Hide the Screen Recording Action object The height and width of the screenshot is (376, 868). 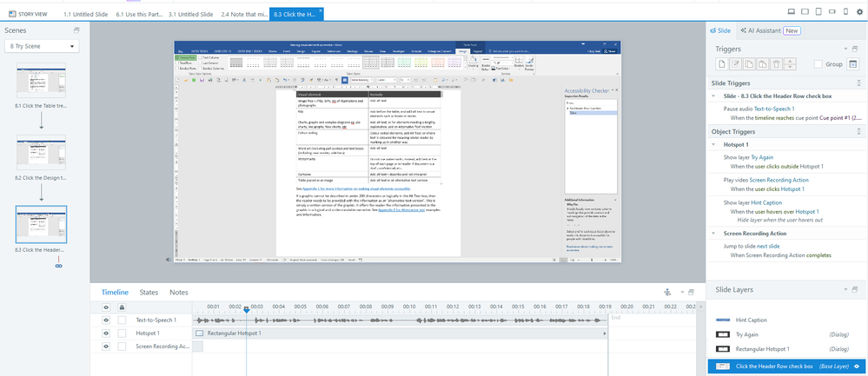(105, 346)
